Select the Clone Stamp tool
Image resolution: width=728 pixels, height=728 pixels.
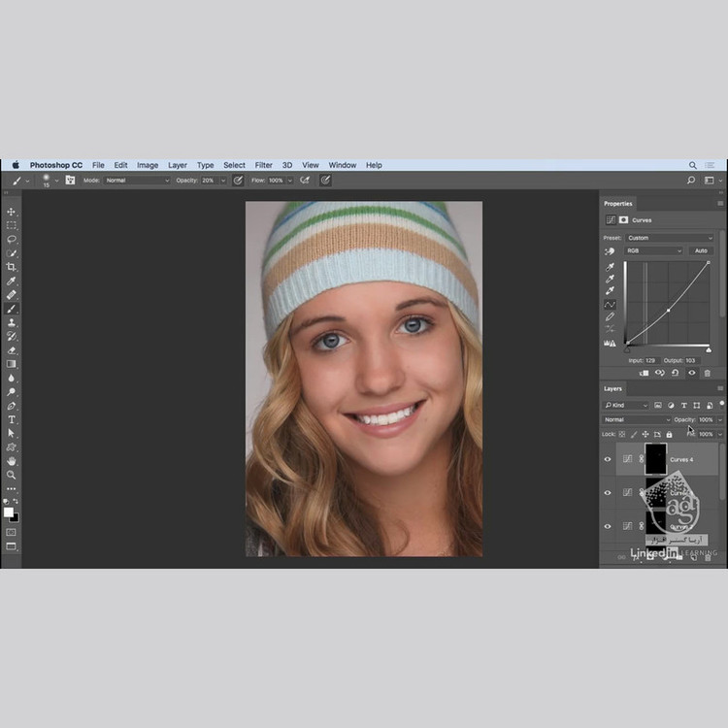pyautogui.click(x=12, y=322)
